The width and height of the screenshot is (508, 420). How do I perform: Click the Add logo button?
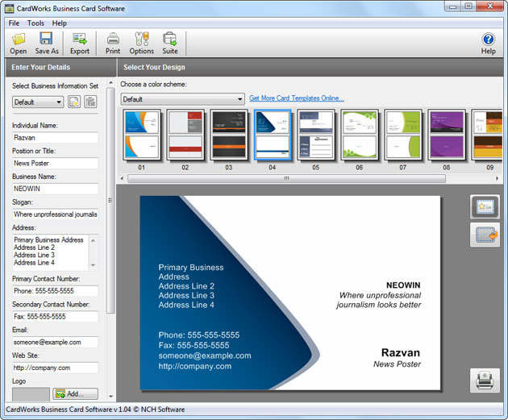75,393
